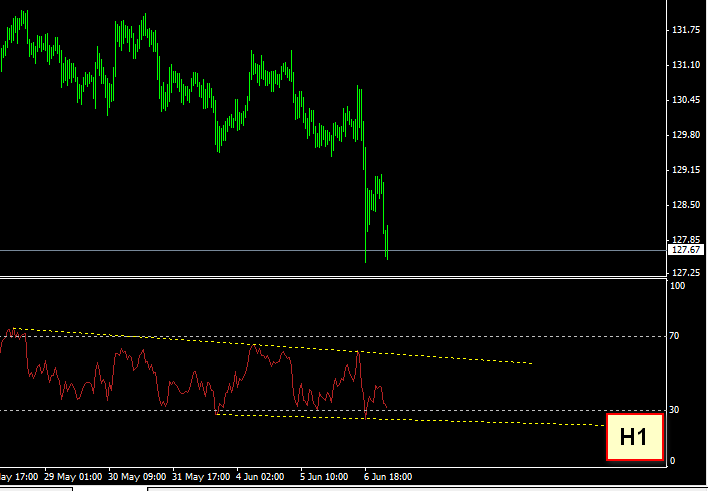This screenshot has height=491, width=708.
Task: Click the 29 May 01:00 time label
Action: tap(73, 477)
